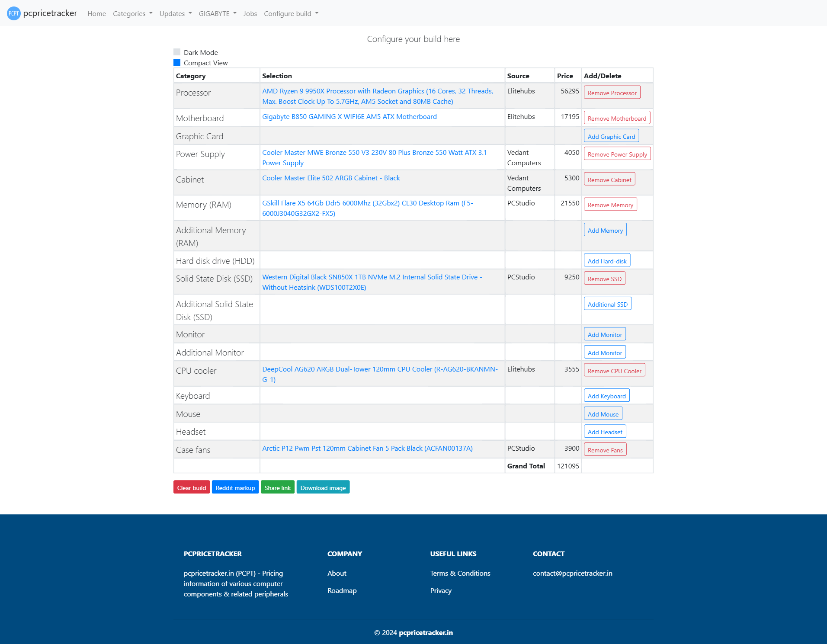The height and width of the screenshot is (644, 827).
Task: Open the Configure build dropdown
Action: click(291, 13)
